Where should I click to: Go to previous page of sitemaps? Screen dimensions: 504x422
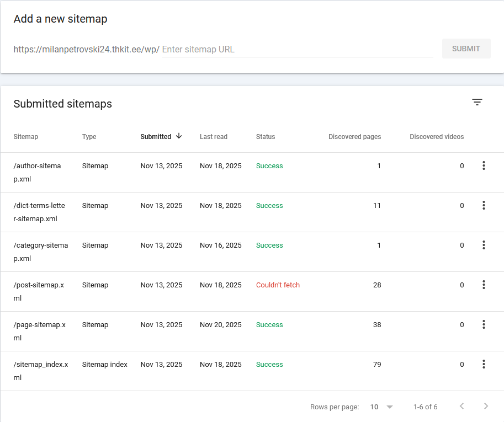pyautogui.click(x=462, y=407)
